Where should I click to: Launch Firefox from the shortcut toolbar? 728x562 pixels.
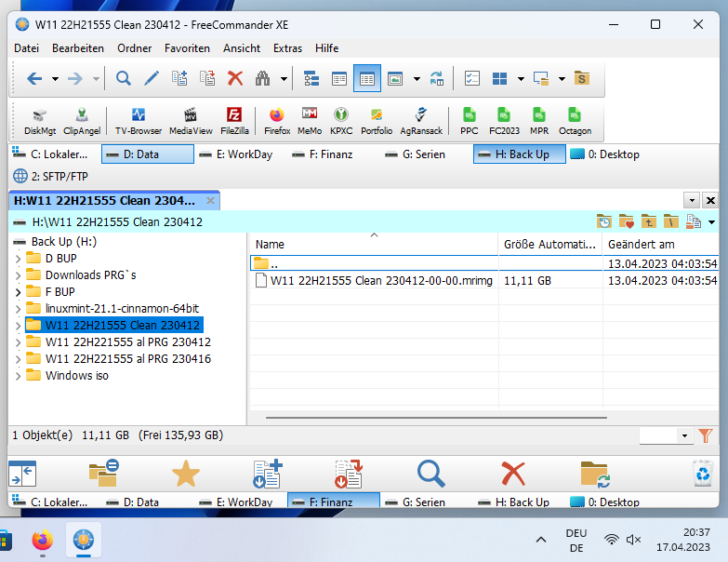[x=277, y=121]
